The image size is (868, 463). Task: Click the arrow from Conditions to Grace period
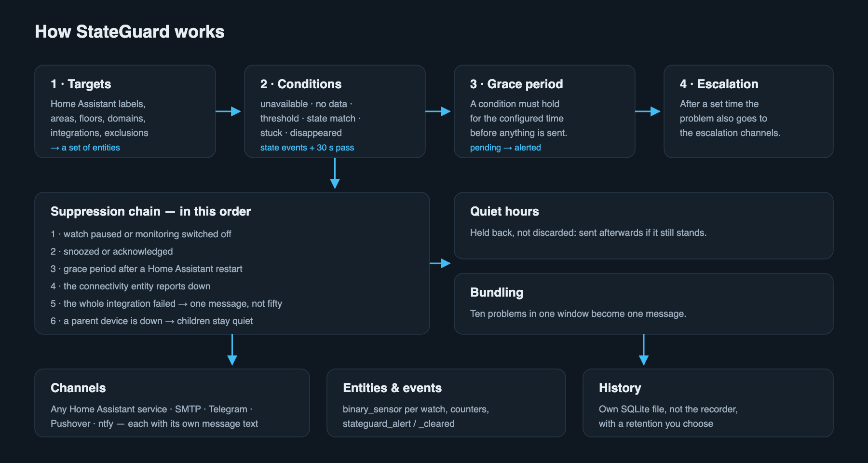pyautogui.click(x=438, y=111)
